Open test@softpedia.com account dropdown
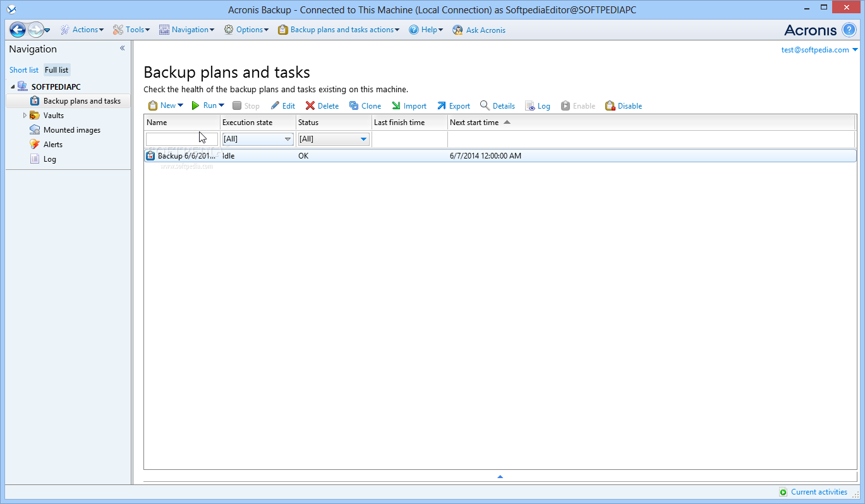 (820, 50)
